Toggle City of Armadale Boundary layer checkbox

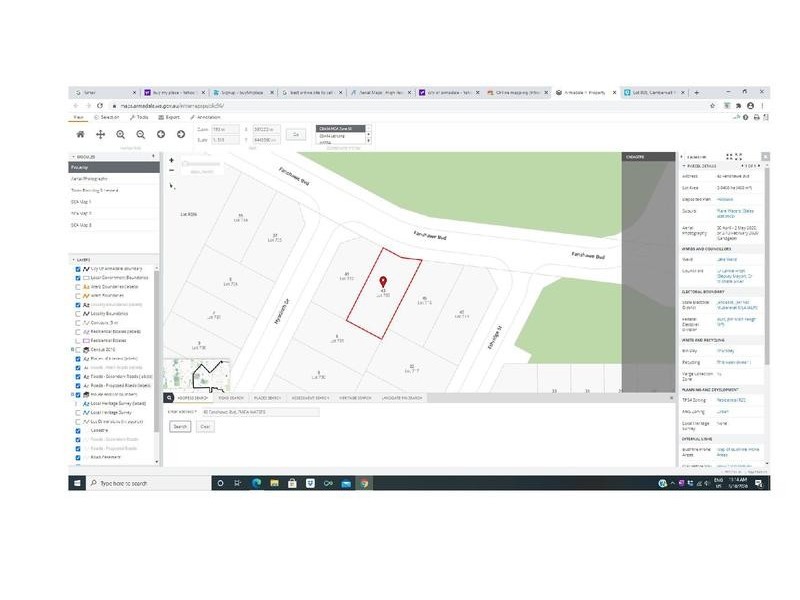click(78, 270)
